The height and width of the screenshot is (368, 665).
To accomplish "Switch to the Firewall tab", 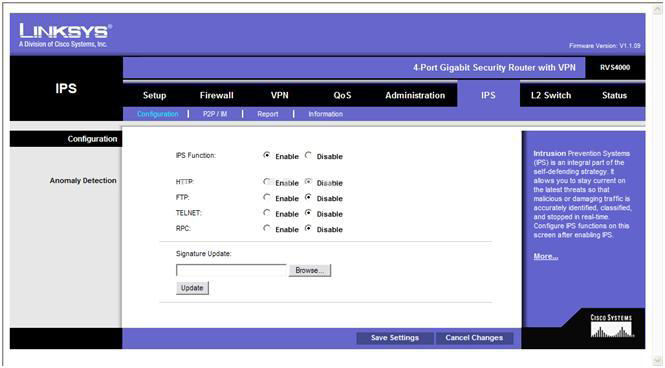I will coord(216,95).
